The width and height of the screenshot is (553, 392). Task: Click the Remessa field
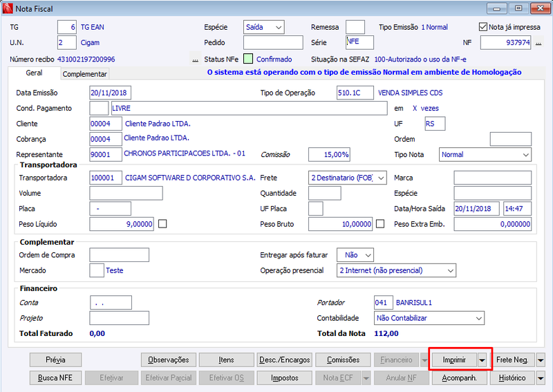(355, 27)
